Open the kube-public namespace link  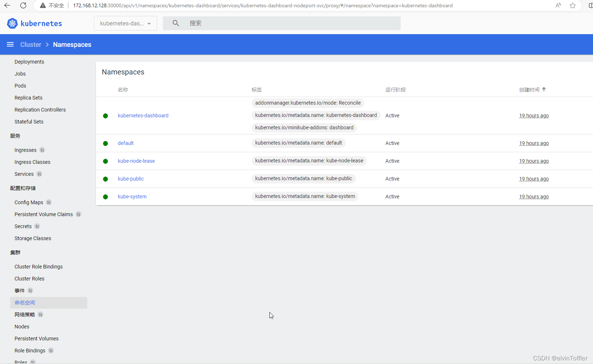click(131, 179)
